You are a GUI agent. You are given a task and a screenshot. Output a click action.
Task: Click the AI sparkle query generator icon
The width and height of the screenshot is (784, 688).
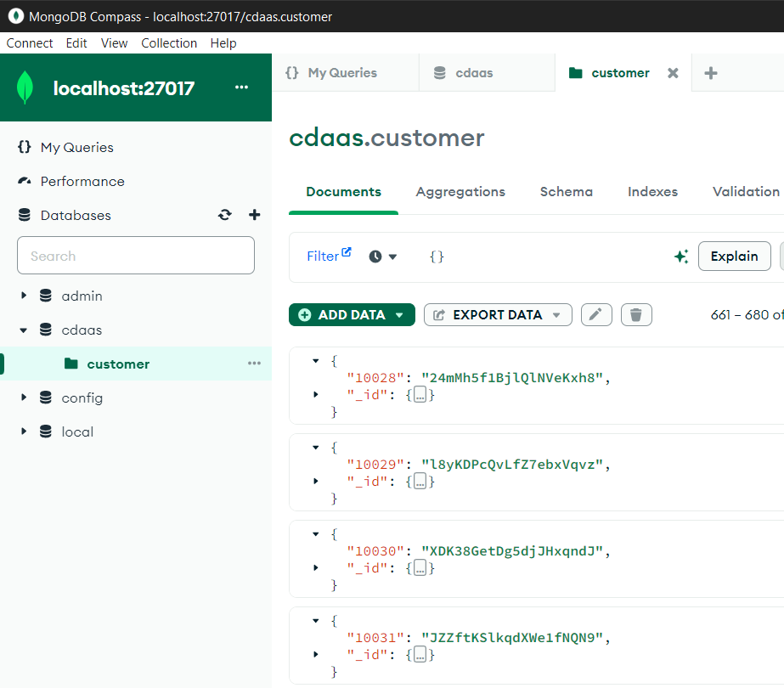(x=681, y=257)
